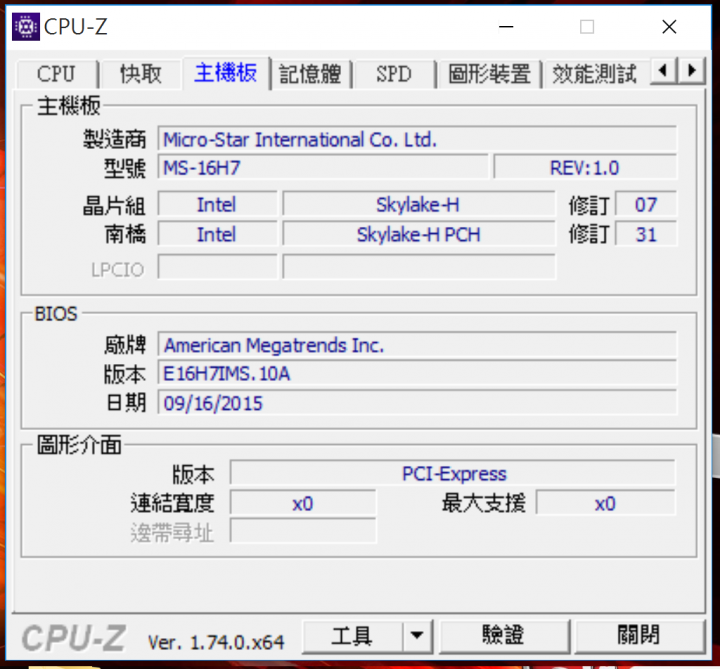Screen dimensions: 720x669
Task: Click the 連結寬度 x0 value
Action: (303, 504)
